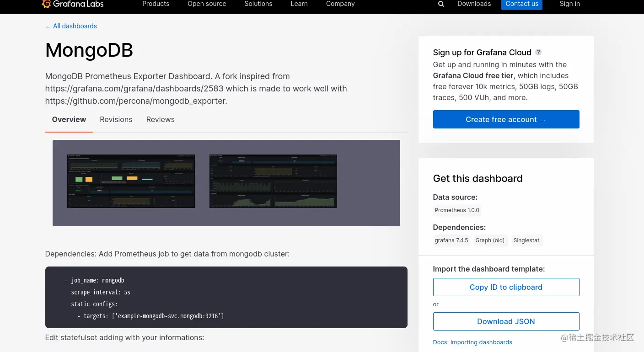Open the Solutions menu
644x352 pixels.
[258, 4]
